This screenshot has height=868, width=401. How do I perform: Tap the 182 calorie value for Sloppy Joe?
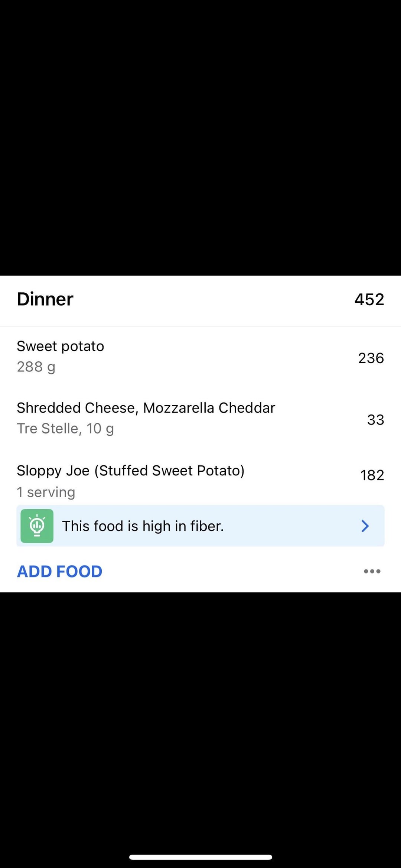tap(372, 475)
